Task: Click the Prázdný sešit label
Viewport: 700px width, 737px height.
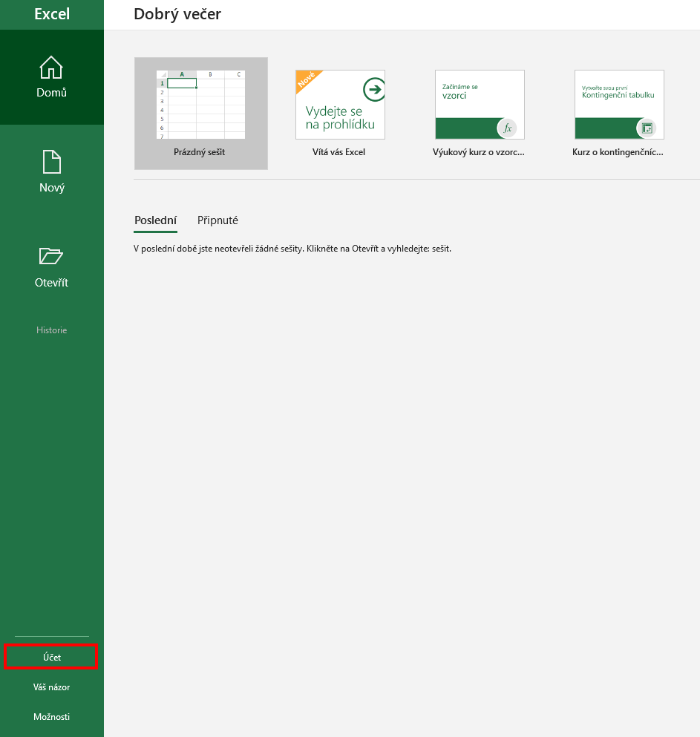Action: [200, 152]
